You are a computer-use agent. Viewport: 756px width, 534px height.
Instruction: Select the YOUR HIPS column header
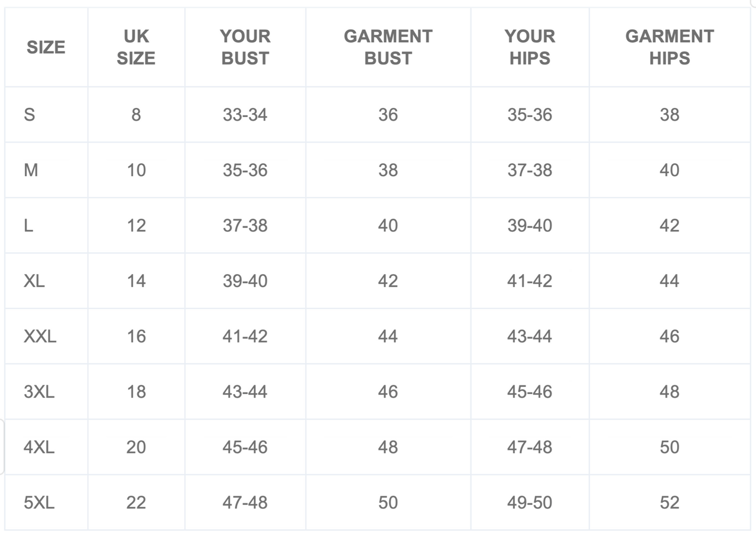click(x=530, y=47)
